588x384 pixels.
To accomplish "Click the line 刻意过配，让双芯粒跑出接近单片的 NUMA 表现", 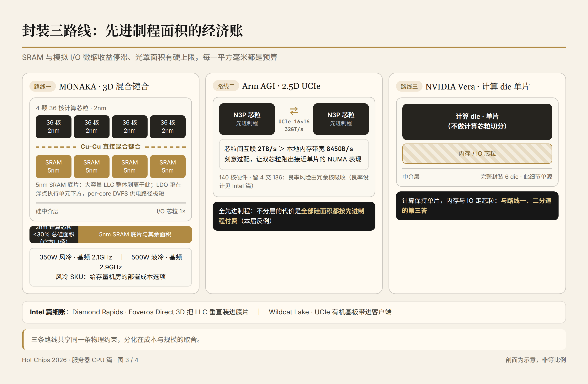I will [293, 159].
